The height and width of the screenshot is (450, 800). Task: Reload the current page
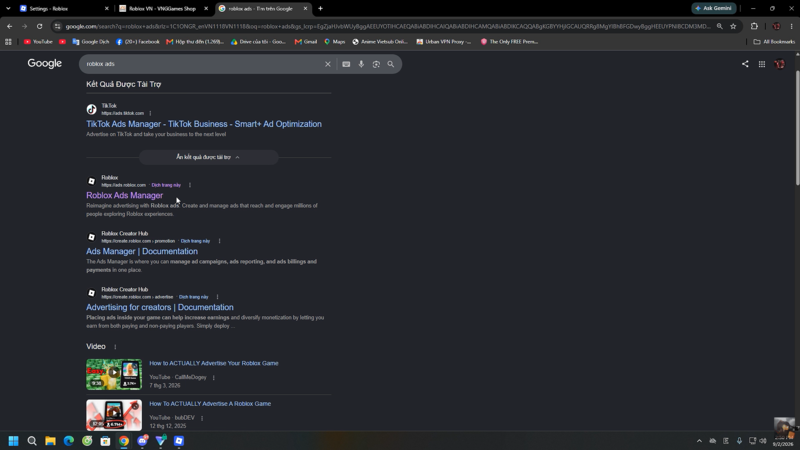[39, 26]
